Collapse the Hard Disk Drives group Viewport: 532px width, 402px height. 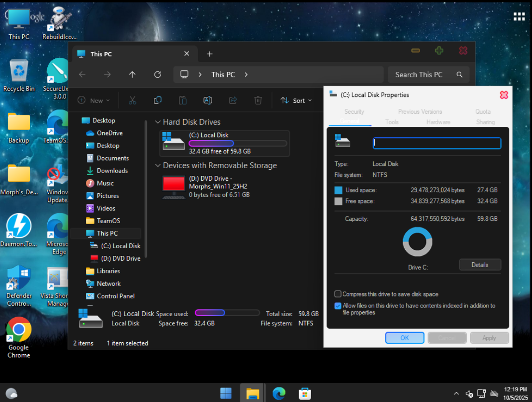[x=157, y=122]
